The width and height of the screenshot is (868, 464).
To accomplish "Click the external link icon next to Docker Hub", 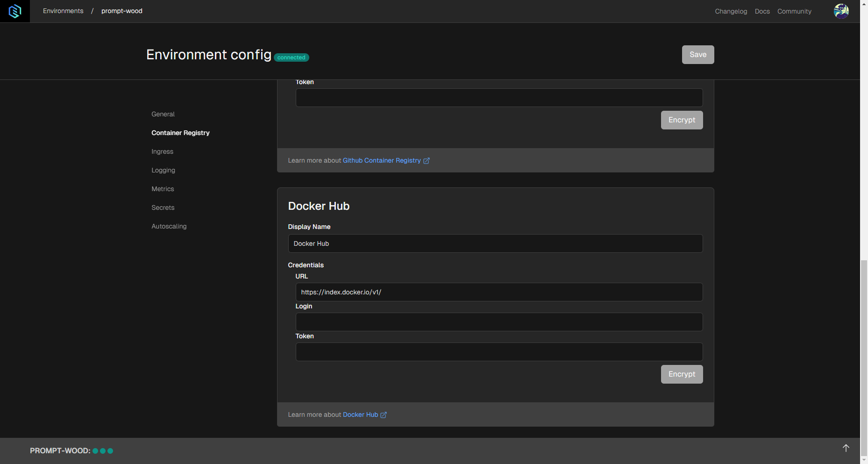I will pos(384,415).
